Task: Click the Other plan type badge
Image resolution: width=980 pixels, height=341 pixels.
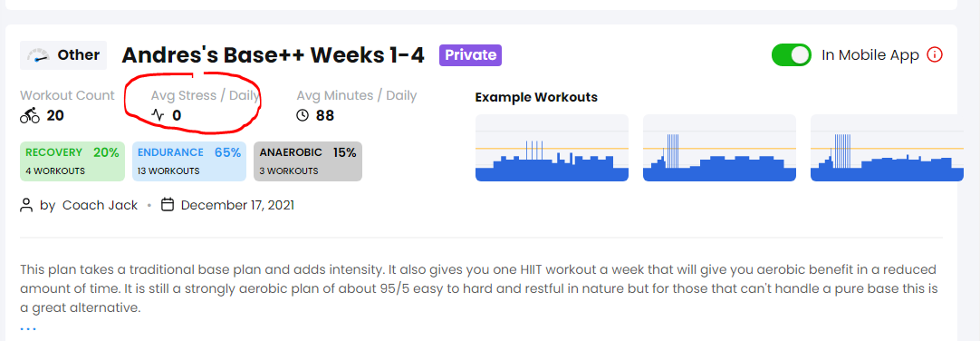Action: [x=63, y=55]
